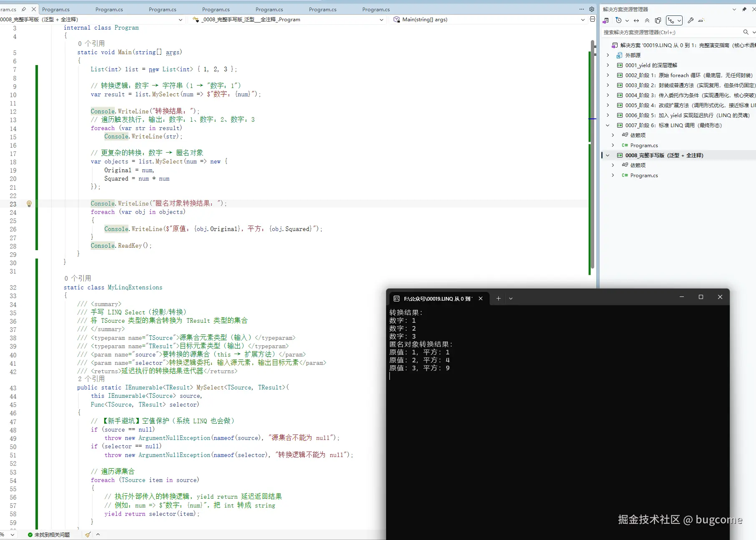The width and height of the screenshot is (756, 540).
Task: Click the split editor window icon
Action: pyautogui.click(x=592, y=20)
